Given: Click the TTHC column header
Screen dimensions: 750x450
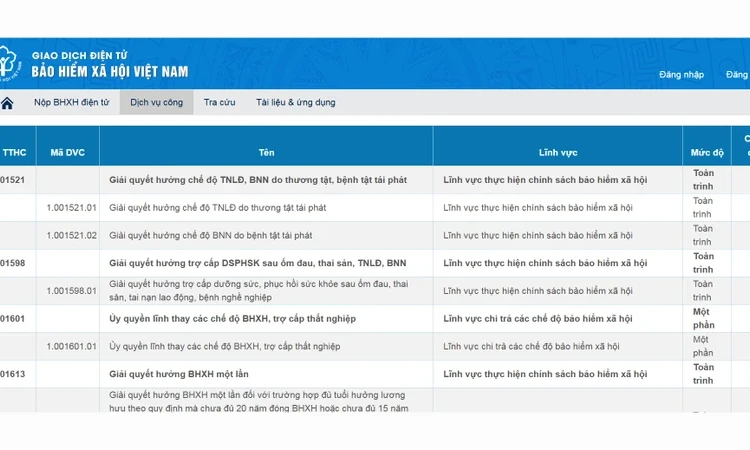Looking at the screenshot, I should point(14,153).
